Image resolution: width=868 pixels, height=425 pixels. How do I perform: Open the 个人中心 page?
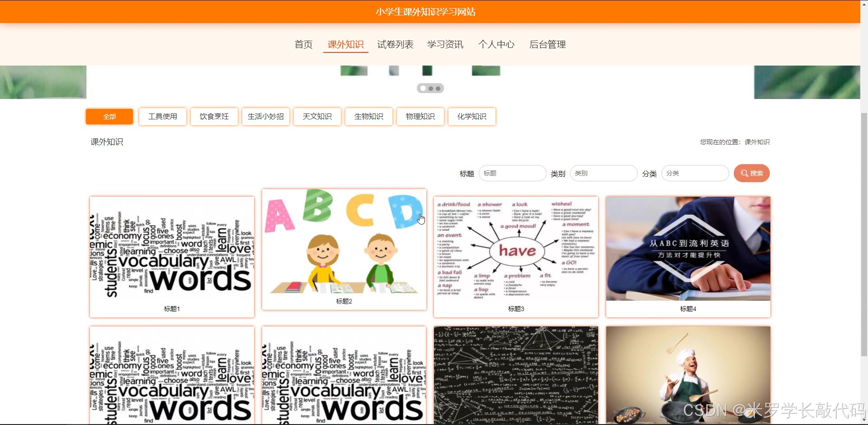click(496, 44)
